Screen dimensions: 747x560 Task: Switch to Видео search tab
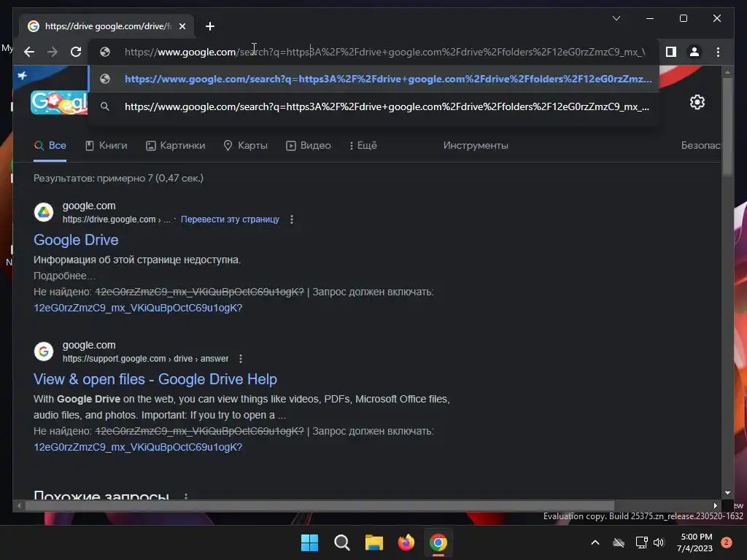[309, 146]
